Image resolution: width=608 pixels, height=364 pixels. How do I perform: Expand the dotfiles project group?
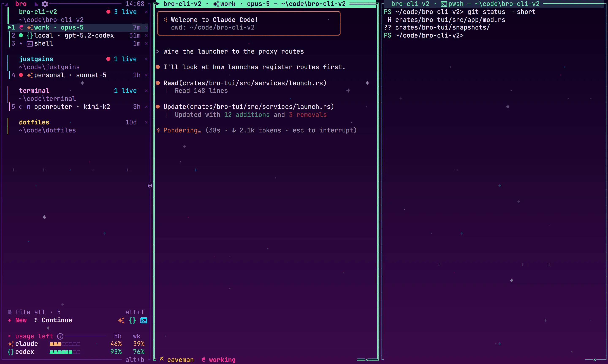(x=34, y=122)
